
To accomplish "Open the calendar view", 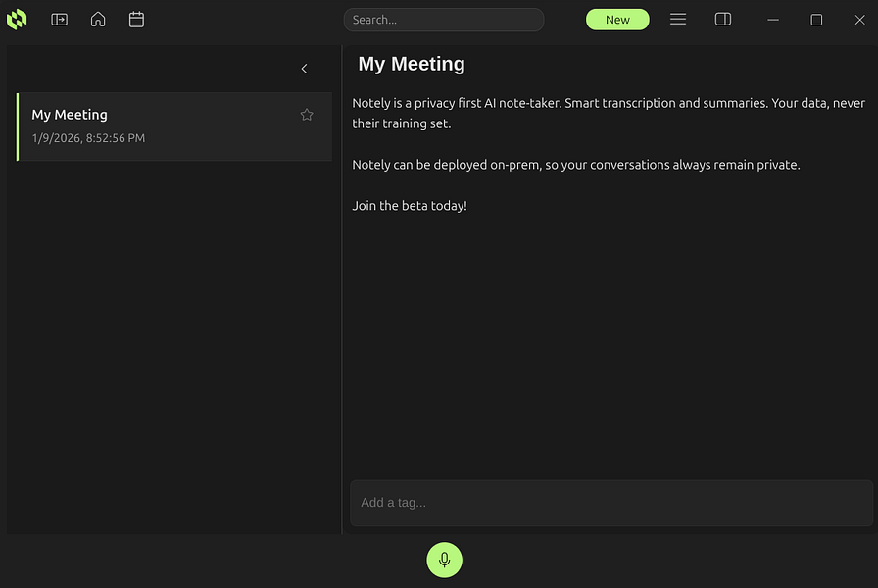I will coord(136,20).
